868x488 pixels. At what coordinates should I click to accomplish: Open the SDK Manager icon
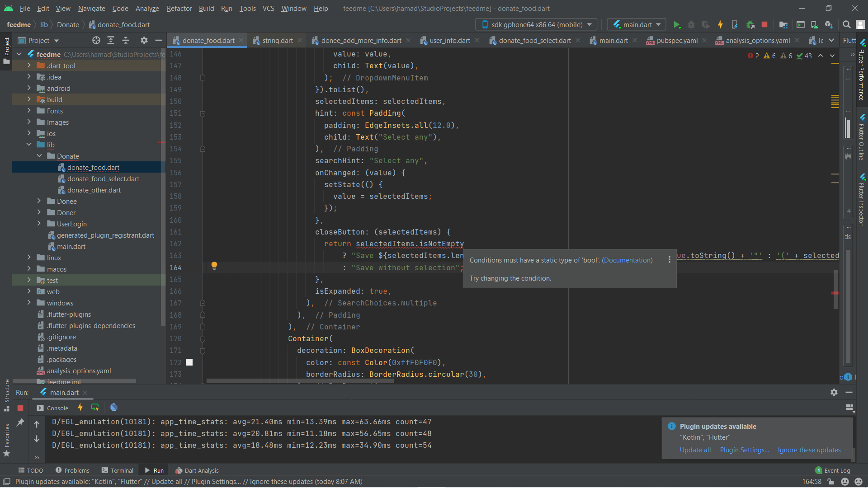coord(829,25)
